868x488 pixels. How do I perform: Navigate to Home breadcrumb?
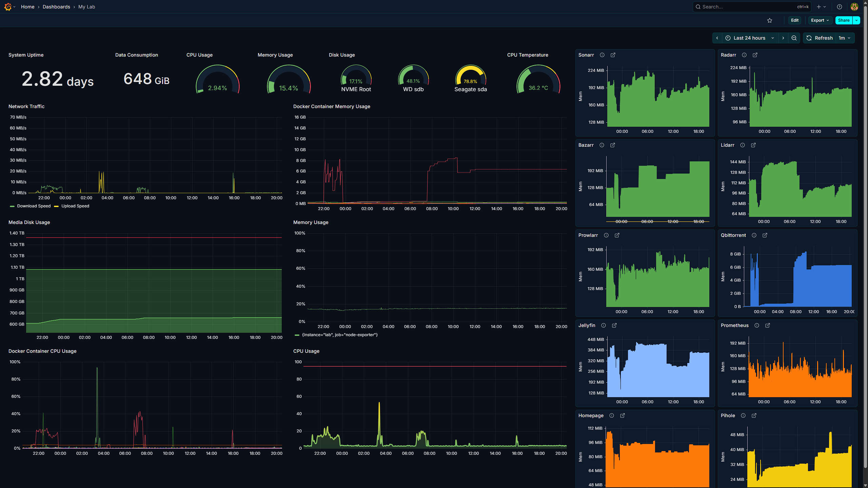[27, 7]
